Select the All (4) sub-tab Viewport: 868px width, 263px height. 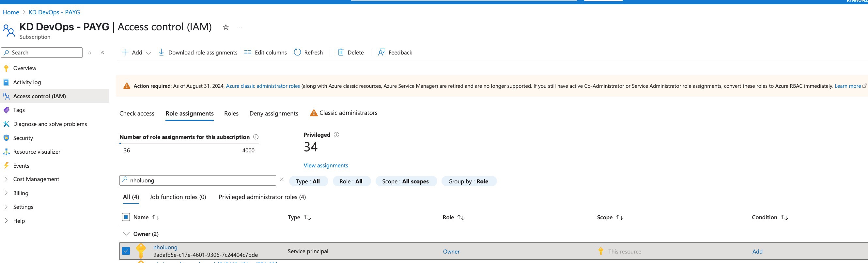pyautogui.click(x=131, y=197)
